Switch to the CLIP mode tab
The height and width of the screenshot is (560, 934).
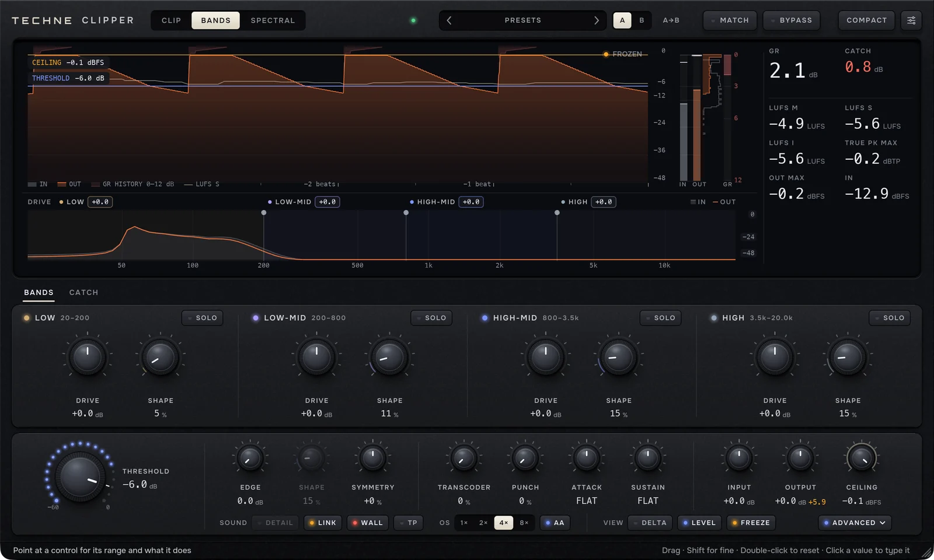pyautogui.click(x=171, y=20)
